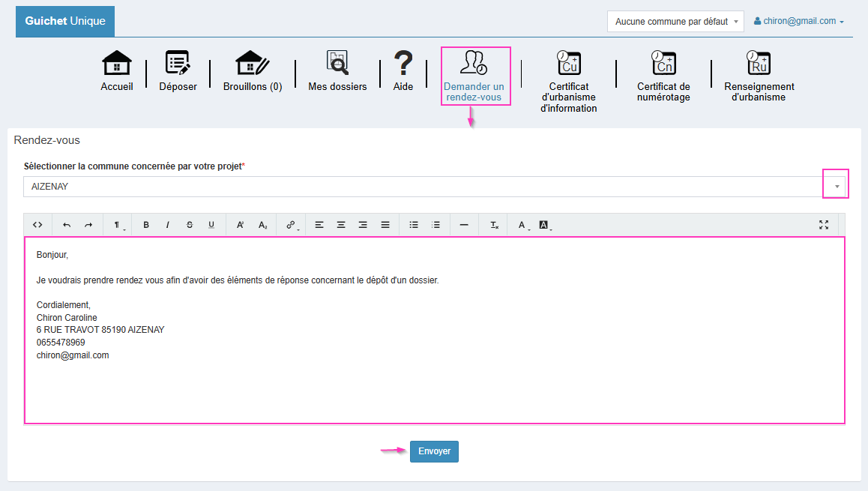Toggle fullscreen mode for the editor
The height and width of the screenshot is (491, 868).
point(824,225)
